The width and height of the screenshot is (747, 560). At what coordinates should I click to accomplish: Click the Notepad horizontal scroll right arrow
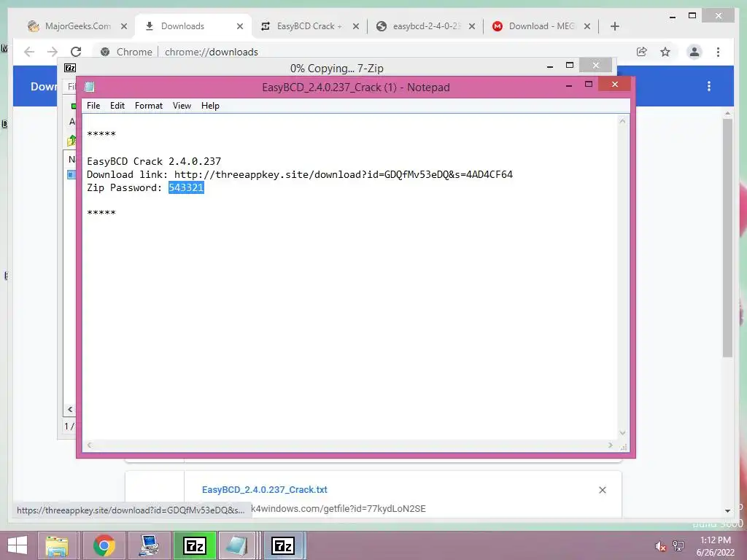pyautogui.click(x=611, y=446)
